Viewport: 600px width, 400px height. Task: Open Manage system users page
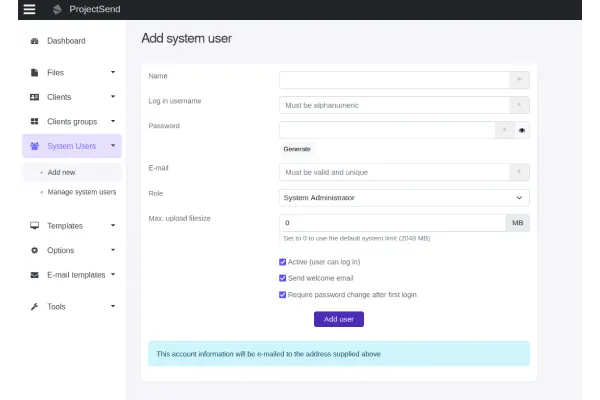tap(82, 191)
